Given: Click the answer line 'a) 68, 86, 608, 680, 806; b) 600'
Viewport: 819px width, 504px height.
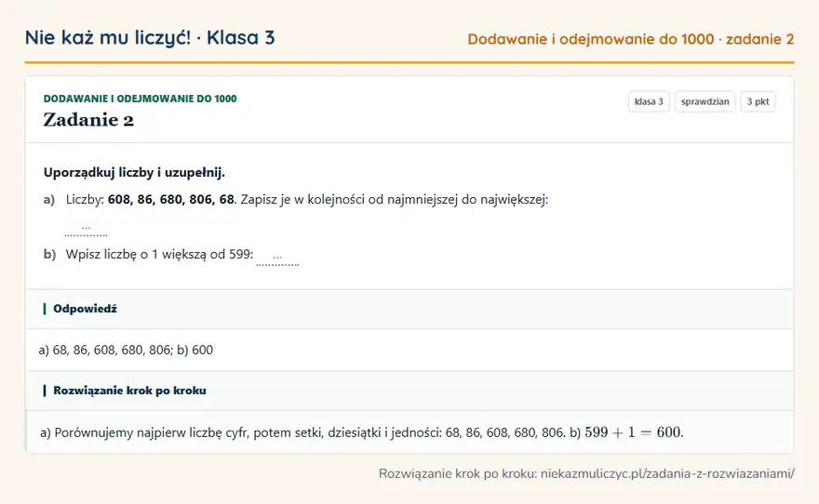Looking at the screenshot, I should 126,350.
